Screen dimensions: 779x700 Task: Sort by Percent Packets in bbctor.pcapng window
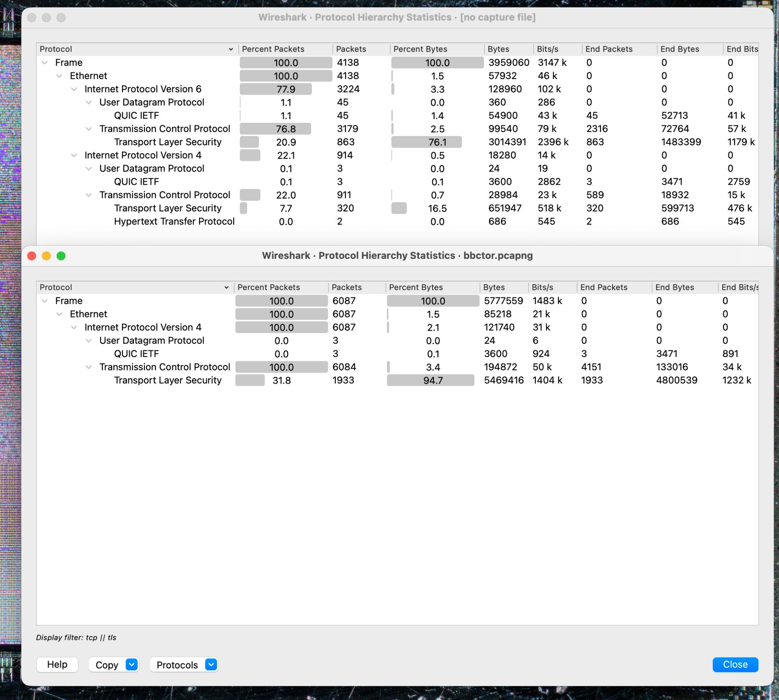(x=281, y=287)
